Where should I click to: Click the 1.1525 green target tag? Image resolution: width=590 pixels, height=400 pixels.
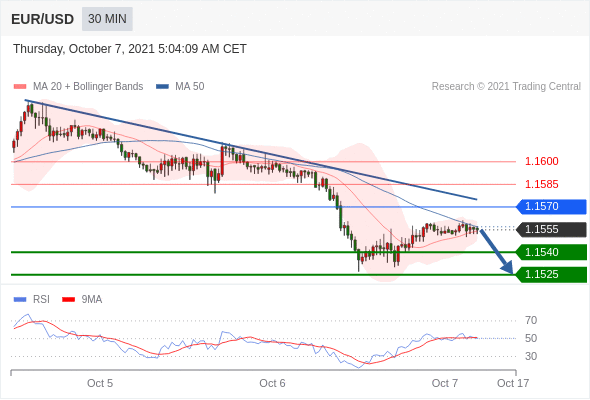[x=551, y=274]
